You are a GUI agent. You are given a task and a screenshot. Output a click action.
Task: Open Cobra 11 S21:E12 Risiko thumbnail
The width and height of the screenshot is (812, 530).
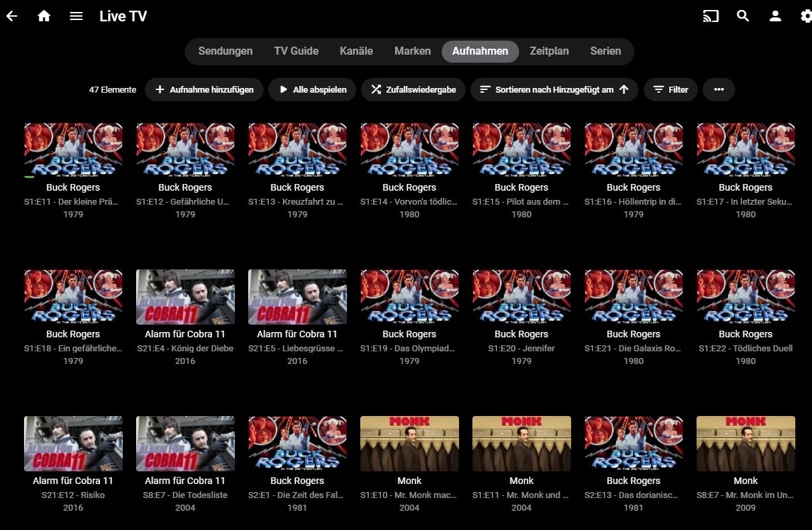pyautogui.click(x=73, y=444)
